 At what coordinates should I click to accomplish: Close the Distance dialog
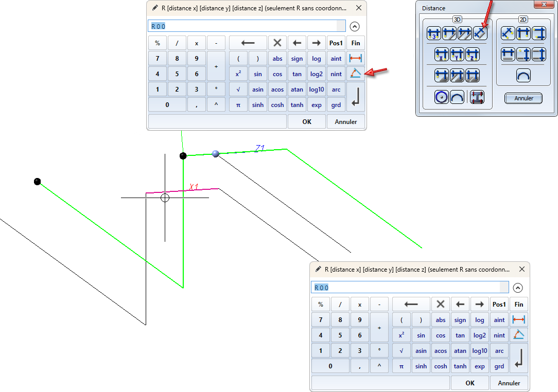click(544, 4)
